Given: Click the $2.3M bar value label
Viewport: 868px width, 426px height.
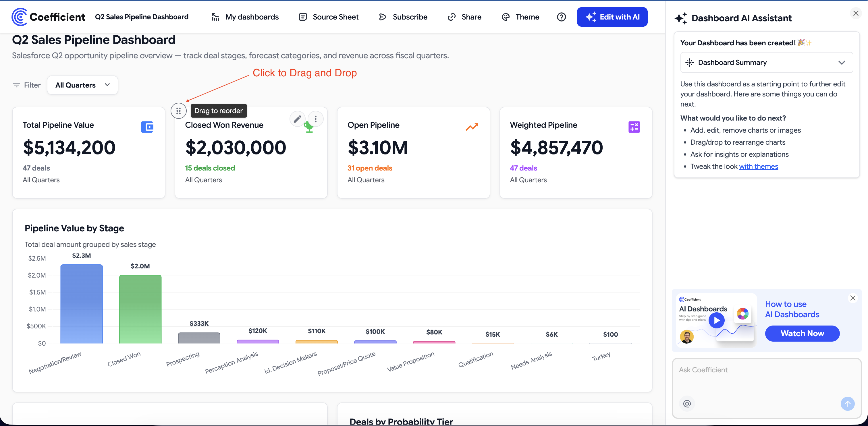Looking at the screenshot, I should (x=82, y=255).
